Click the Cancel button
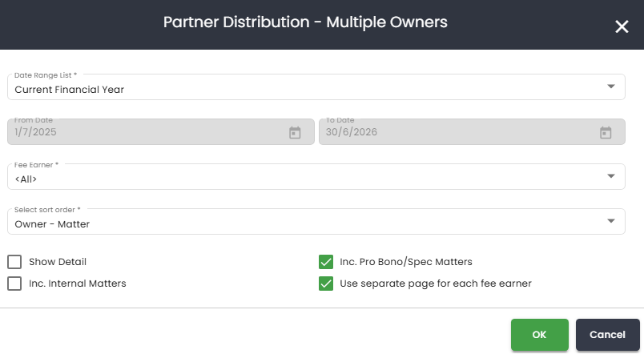 pos(607,335)
